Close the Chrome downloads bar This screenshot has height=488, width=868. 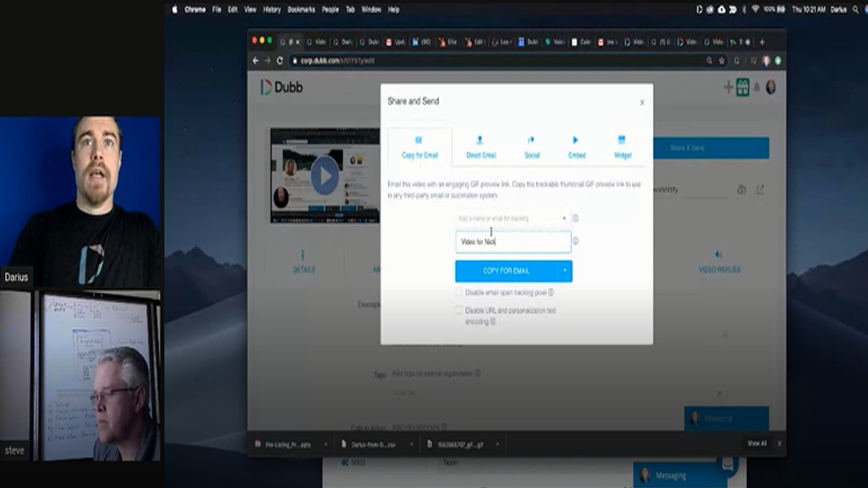(779, 443)
